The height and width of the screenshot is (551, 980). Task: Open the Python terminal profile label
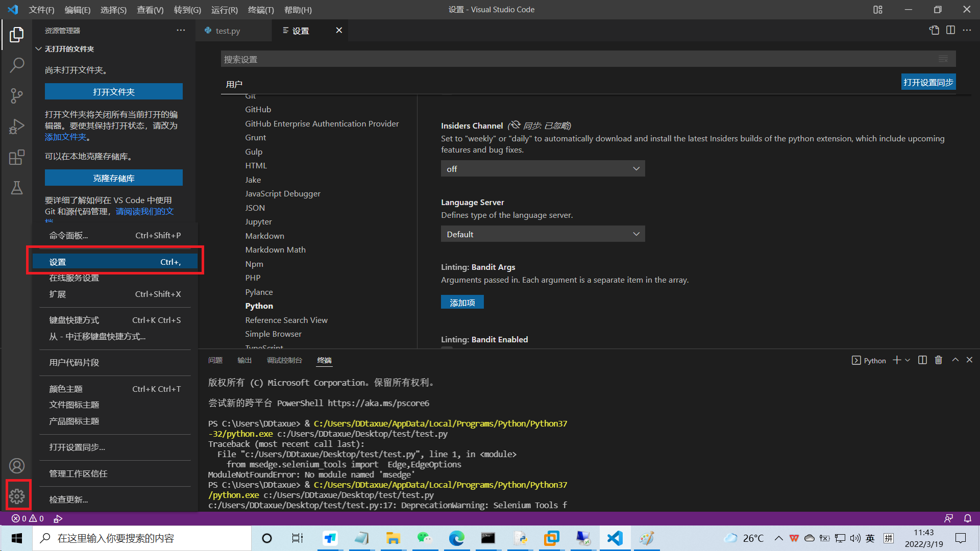pyautogui.click(x=869, y=360)
